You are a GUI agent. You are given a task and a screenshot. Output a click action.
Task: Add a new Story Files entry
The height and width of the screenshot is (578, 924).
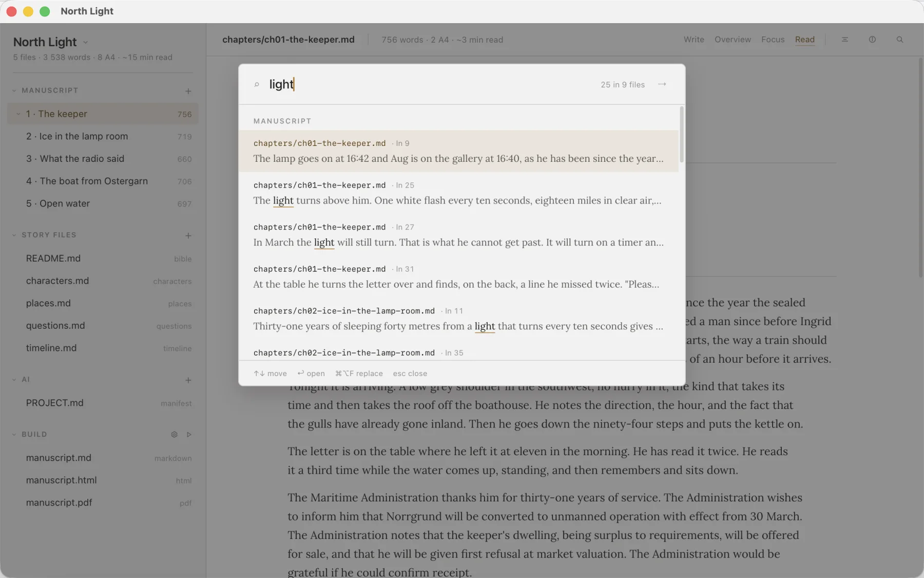tap(188, 235)
